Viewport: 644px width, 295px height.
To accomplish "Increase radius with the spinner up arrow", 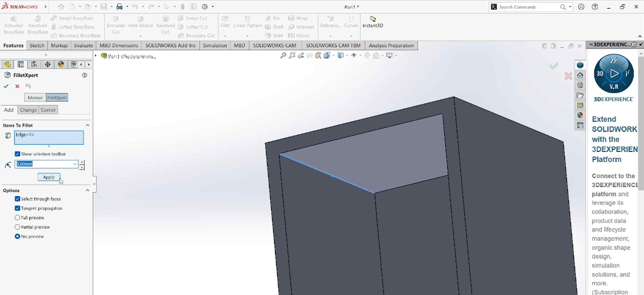I will coord(82,162).
